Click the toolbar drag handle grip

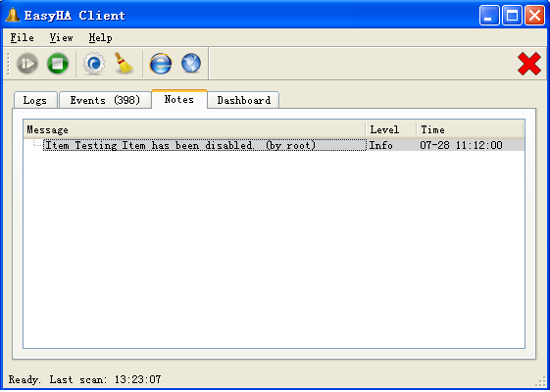(8, 64)
